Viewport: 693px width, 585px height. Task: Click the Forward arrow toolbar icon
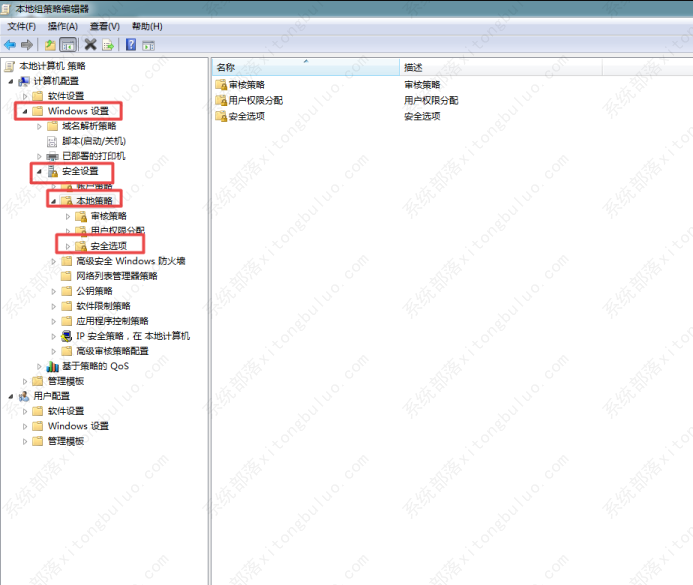pyautogui.click(x=27, y=45)
